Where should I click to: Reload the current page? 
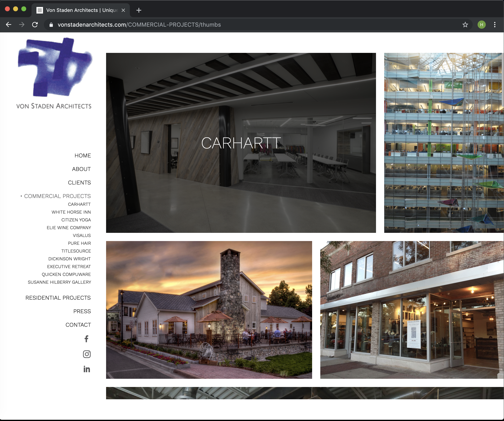point(35,25)
